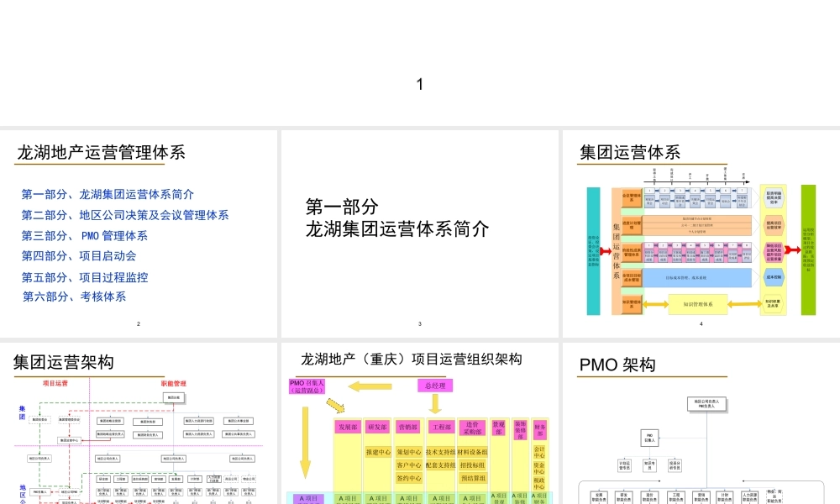This screenshot has height=504, width=840.
Task: Click the 招投标组 box
Action: [472, 465]
